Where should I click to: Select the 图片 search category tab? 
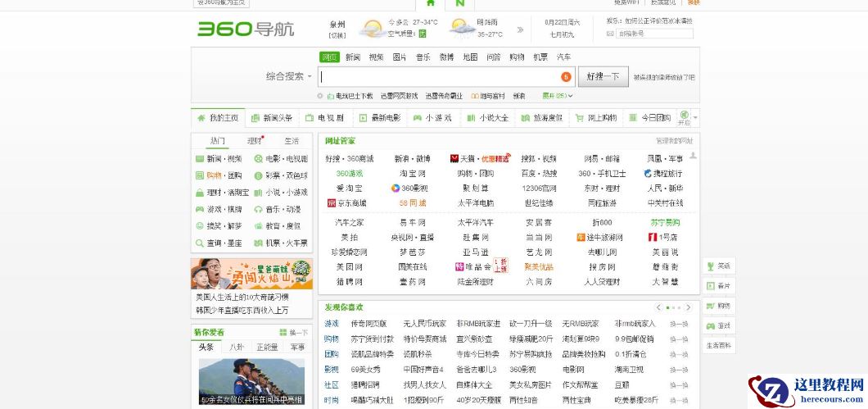point(400,57)
